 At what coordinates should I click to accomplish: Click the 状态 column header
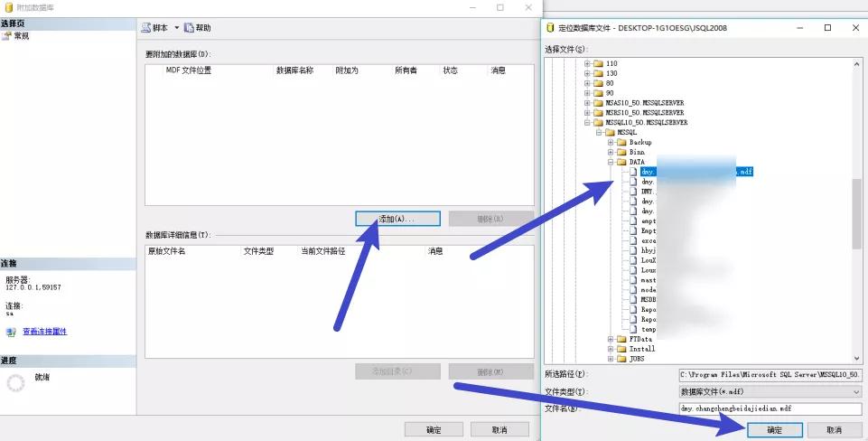click(x=450, y=70)
